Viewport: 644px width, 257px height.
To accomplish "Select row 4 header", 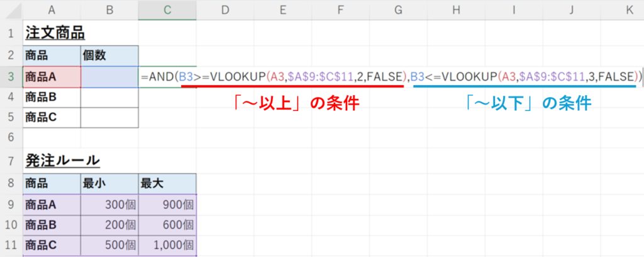I will [11, 98].
